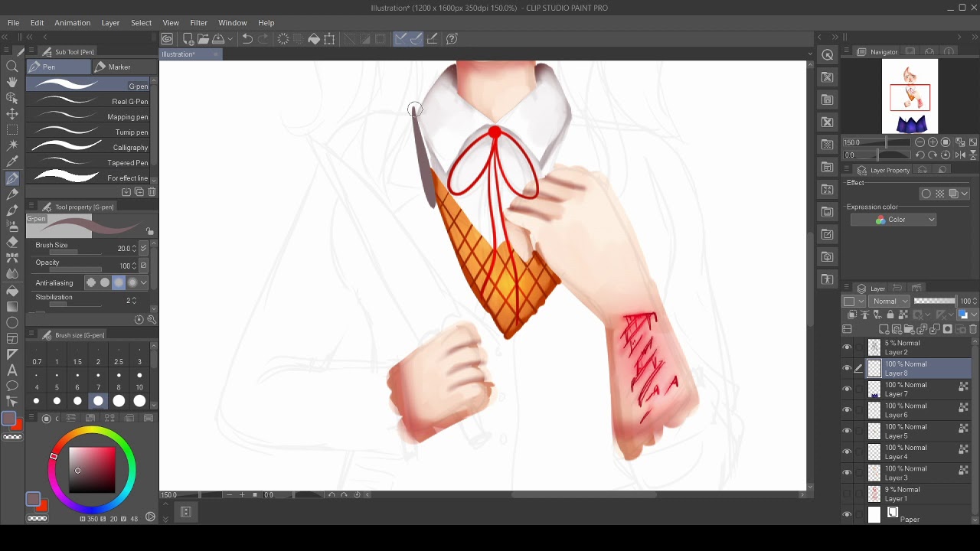Adjust stabilization value stepper
The width and height of the screenshot is (980, 551).
(135, 301)
